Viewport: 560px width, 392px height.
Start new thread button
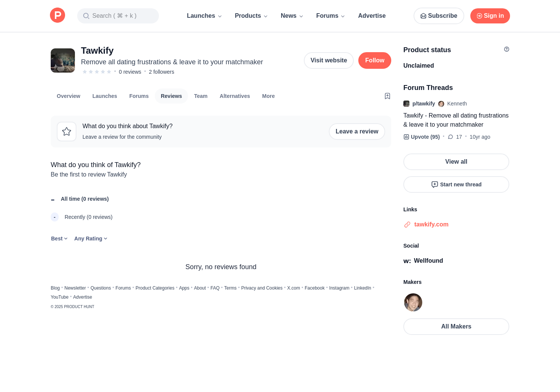tap(456, 184)
